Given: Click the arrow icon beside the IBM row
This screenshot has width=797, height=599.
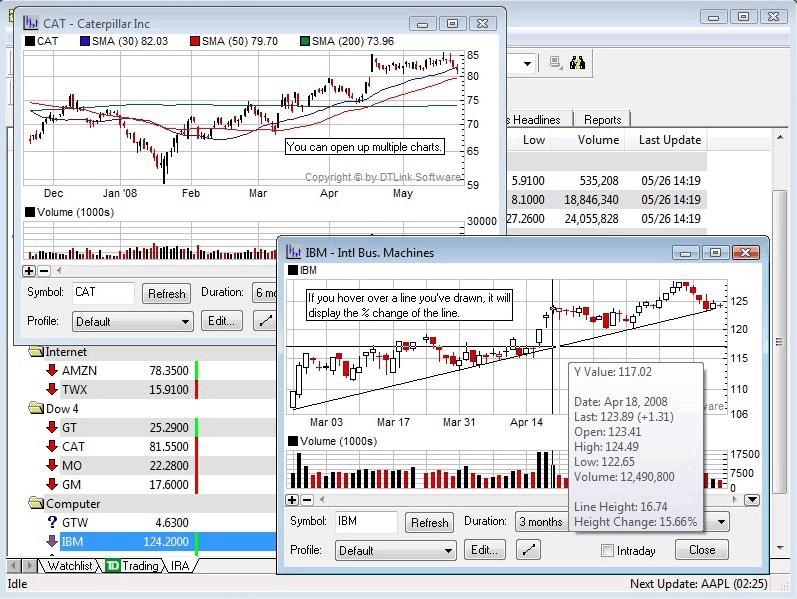Looking at the screenshot, I should coord(52,541).
